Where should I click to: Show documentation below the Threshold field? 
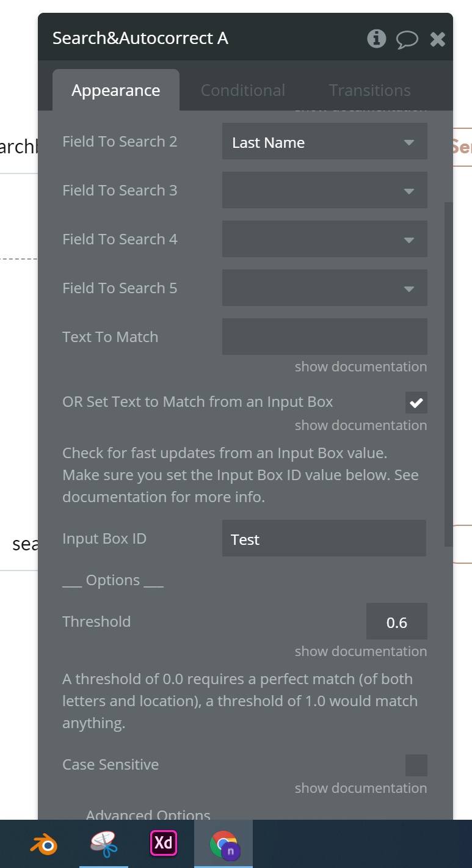point(361,651)
